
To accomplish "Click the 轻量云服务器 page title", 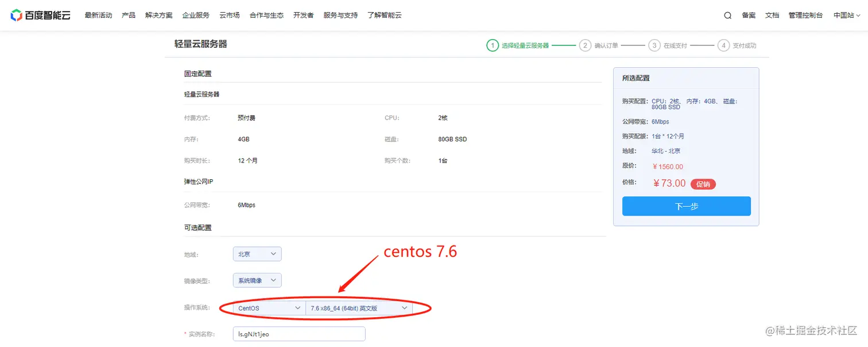I will pos(201,44).
